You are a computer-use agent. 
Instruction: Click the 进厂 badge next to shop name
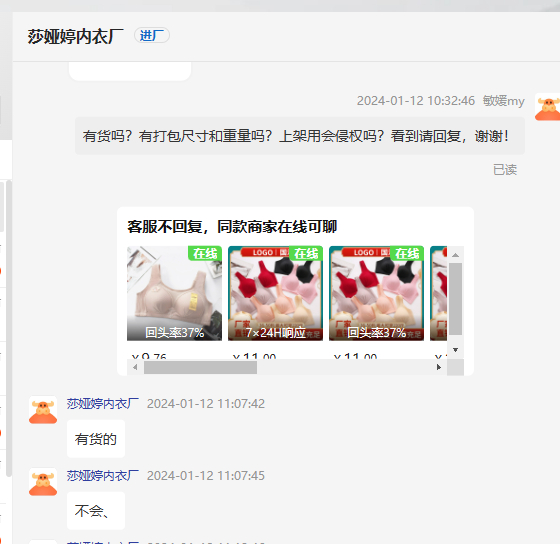[152, 35]
